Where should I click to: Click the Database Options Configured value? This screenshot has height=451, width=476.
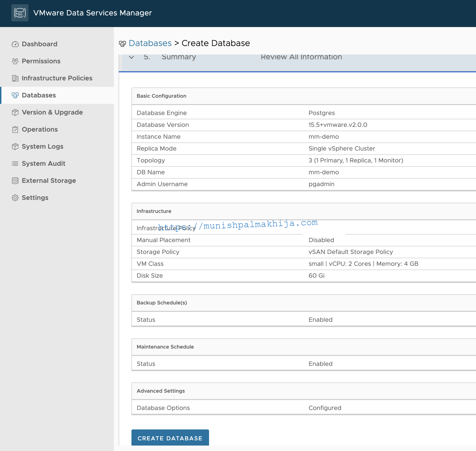click(x=325, y=408)
